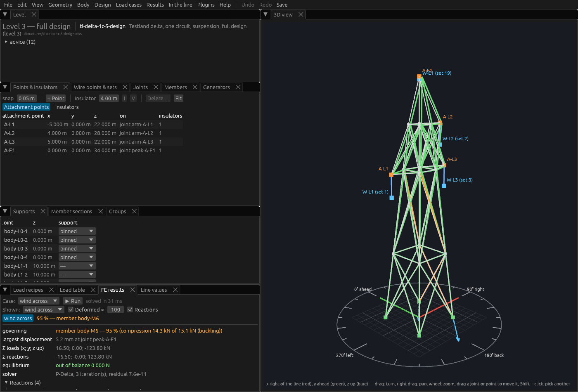Open the Load recipes panel menu triangle

(5, 290)
